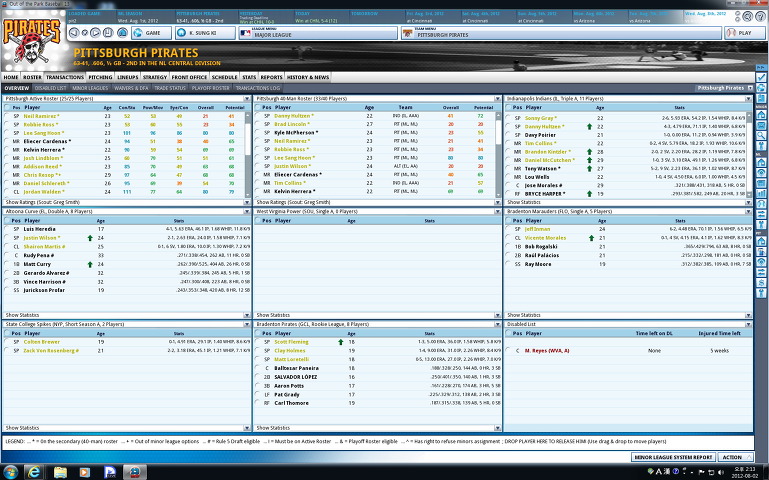
Task: Click the Overall column header in the Active Roster
Action: coord(205,107)
